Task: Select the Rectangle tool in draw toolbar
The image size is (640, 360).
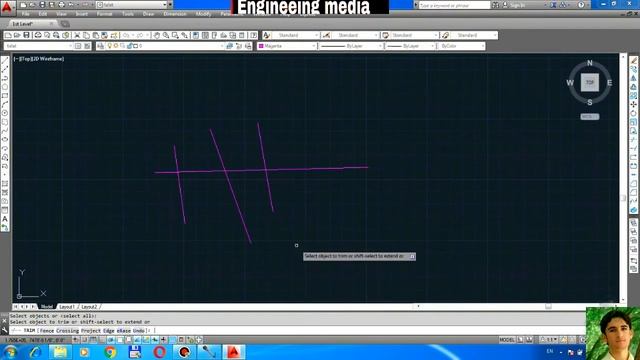Action: coord(5,96)
